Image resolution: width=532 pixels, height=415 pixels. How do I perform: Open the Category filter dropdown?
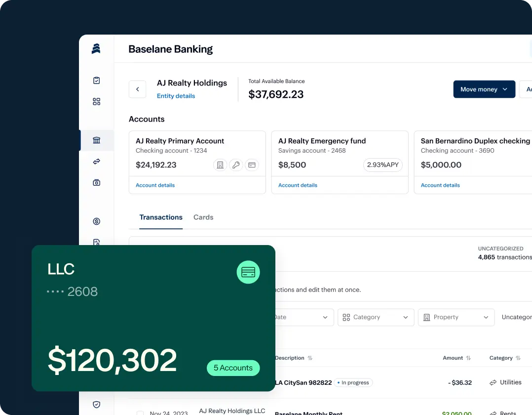coord(376,317)
